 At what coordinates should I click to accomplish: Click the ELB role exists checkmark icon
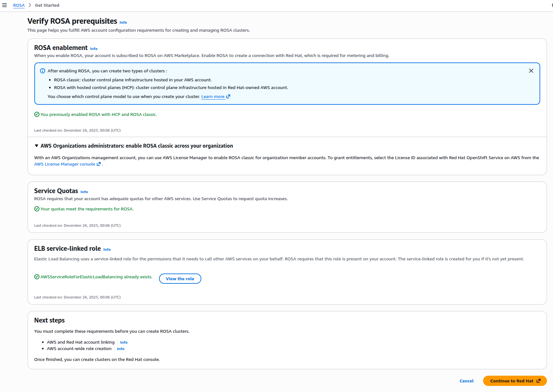pyautogui.click(x=37, y=277)
